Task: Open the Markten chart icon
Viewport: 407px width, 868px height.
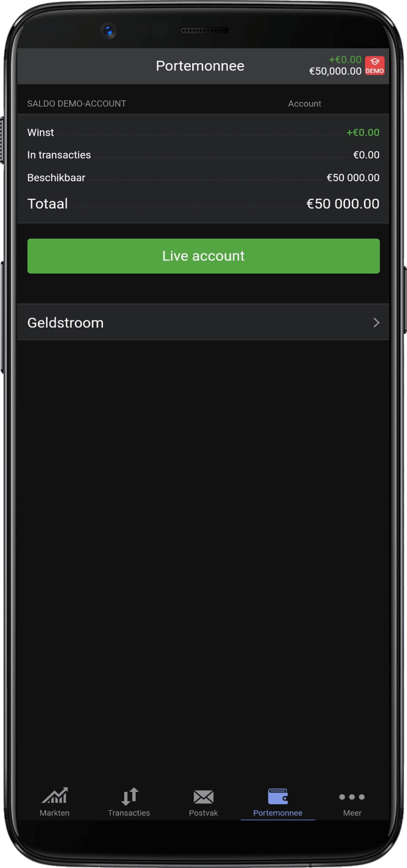Action: click(x=54, y=795)
